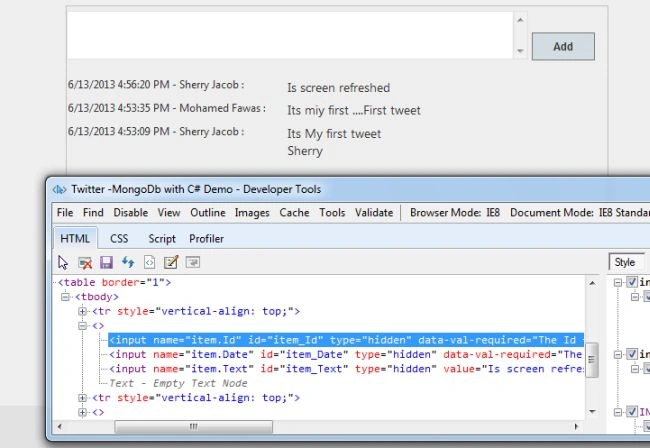Screen dimensions: 650x448
Task: Click the clear browser cache icon with red X
Action: click(85, 262)
